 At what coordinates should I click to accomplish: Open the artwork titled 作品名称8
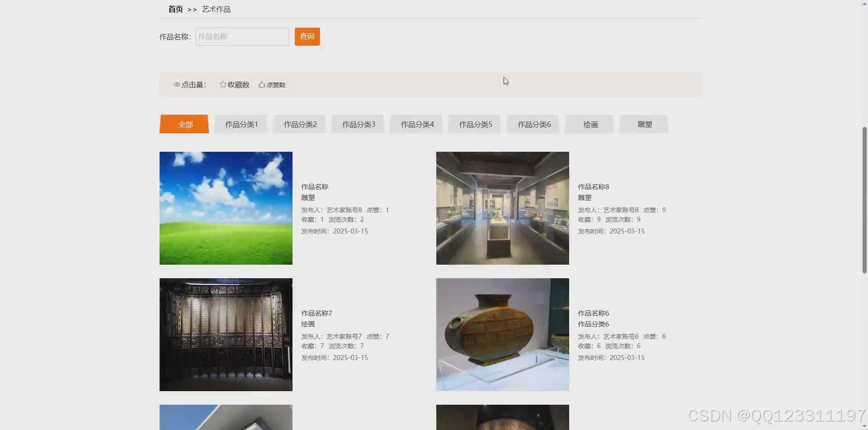click(x=593, y=187)
